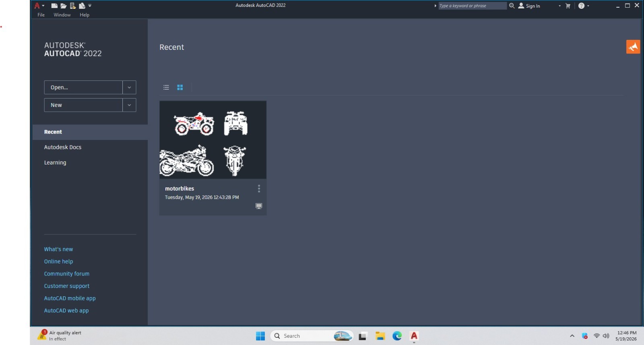Viewport: 644px width, 345px height.
Task: Click the AutoCAD taskbar icon
Action: click(414, 336)
